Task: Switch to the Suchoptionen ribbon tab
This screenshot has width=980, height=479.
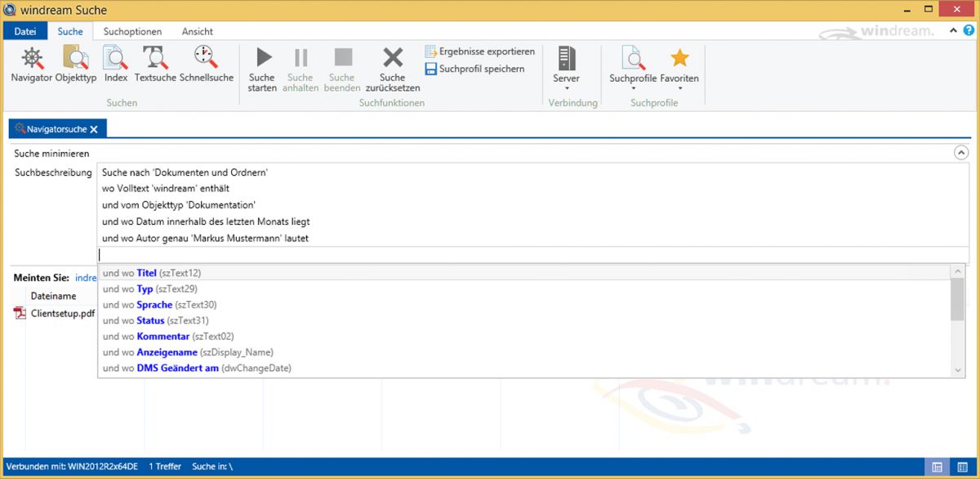Action: coord(132,31)
